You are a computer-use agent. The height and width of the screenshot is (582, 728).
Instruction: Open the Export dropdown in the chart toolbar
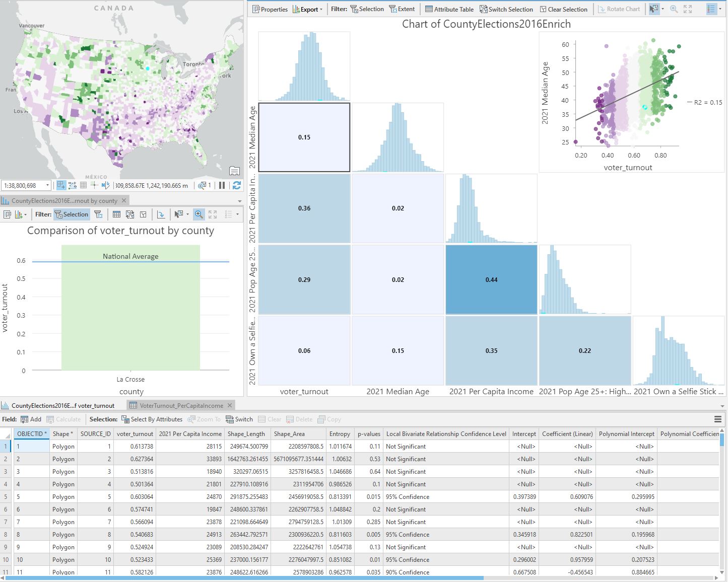coord(308,9)
